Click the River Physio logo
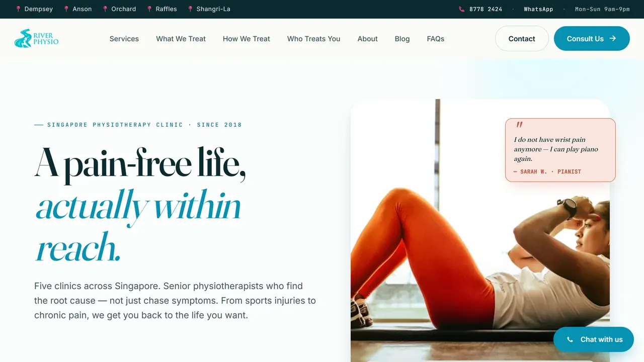Viewport: 644px width, 362px height. click(36, 39)
